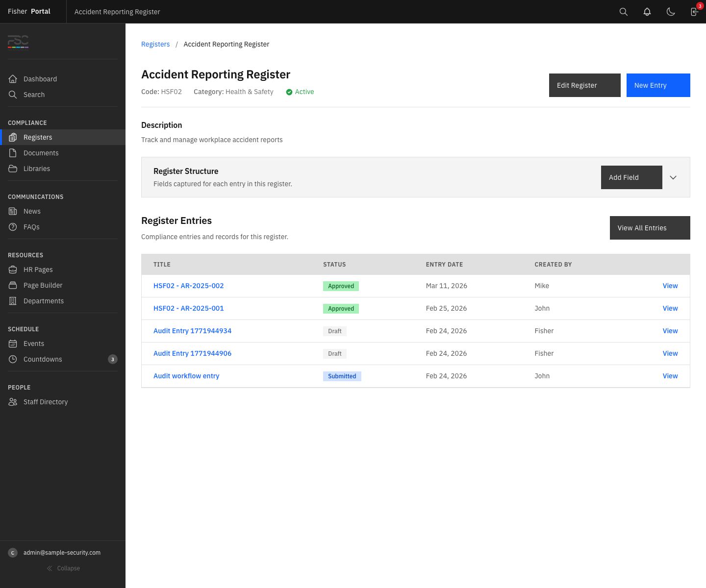
Task: Open Documents from the Compliance menu
Action: pyautogui.click(x=41, y=153)
